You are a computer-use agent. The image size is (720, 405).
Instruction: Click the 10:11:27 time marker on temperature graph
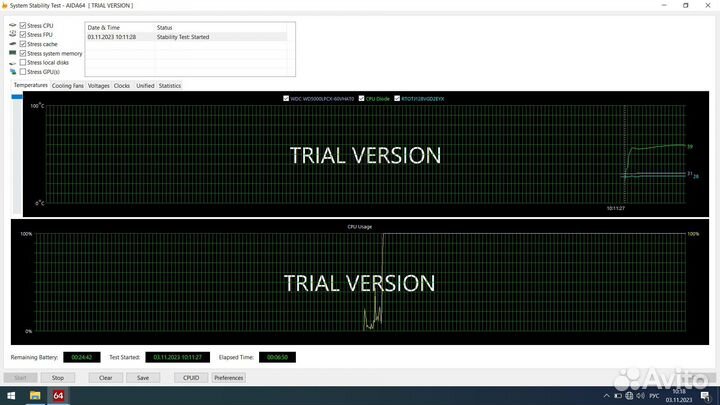point(616,208)
